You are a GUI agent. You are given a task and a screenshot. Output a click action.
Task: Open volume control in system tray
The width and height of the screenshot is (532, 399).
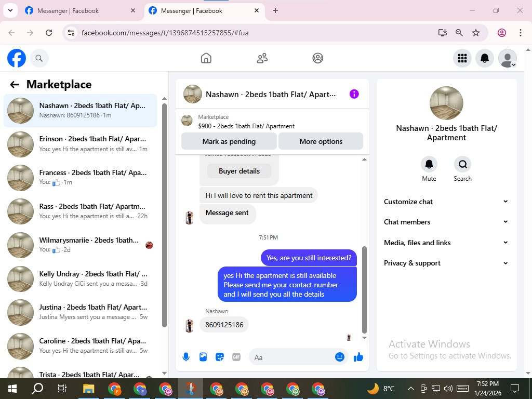tap(448, 389)
